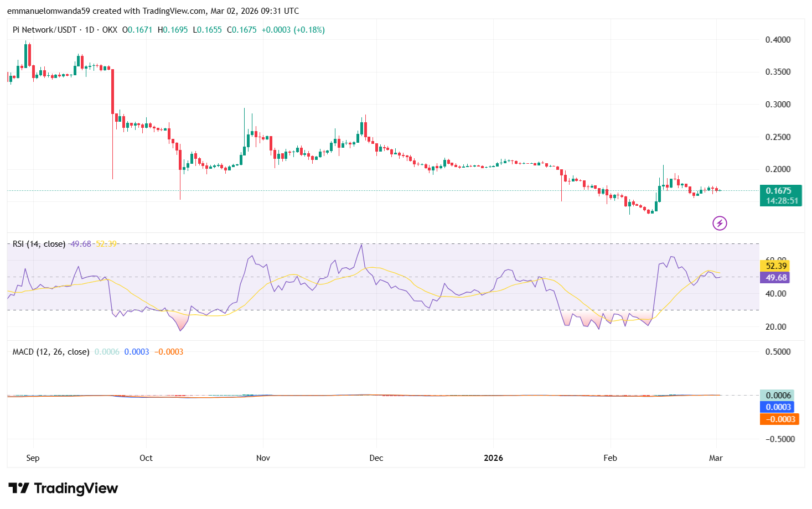This screenshot has width=812, height=509.
Task: Click the TradingView logo
Action: pos(63,489)
